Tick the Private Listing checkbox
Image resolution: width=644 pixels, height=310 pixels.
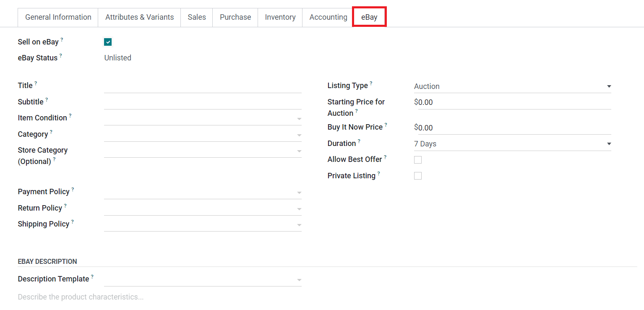pyautogui.click(x=418, y=176)
